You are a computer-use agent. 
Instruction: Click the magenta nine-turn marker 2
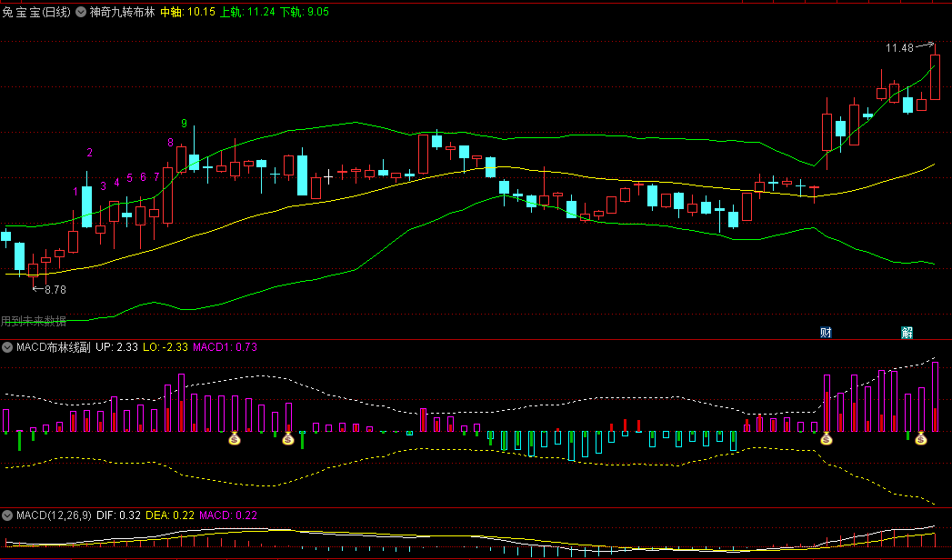coord(90,153)
